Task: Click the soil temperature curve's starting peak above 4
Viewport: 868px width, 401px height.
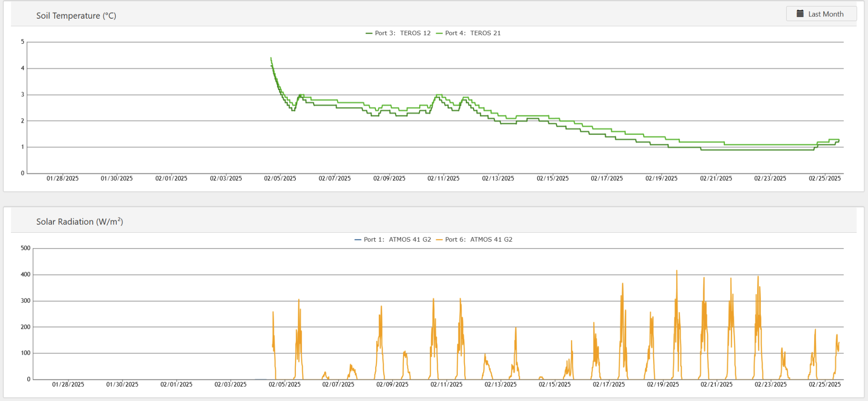Action: [x=271, y=58]
